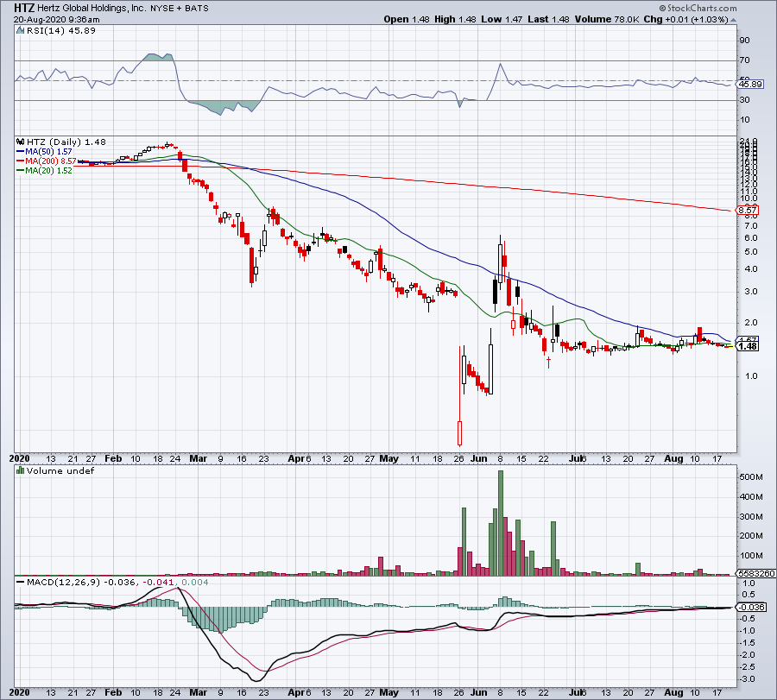This screenshot has height=700, width=777.
Task: Click the red -0.041 signal value in MACD legend
Action: point(159,582)
